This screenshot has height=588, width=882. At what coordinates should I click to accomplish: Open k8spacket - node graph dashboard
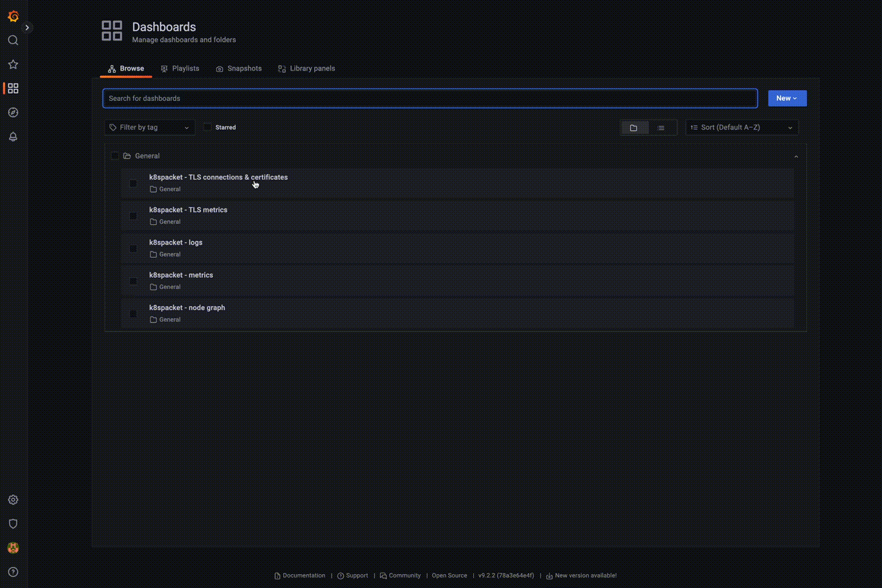click(x=187, y=308)
